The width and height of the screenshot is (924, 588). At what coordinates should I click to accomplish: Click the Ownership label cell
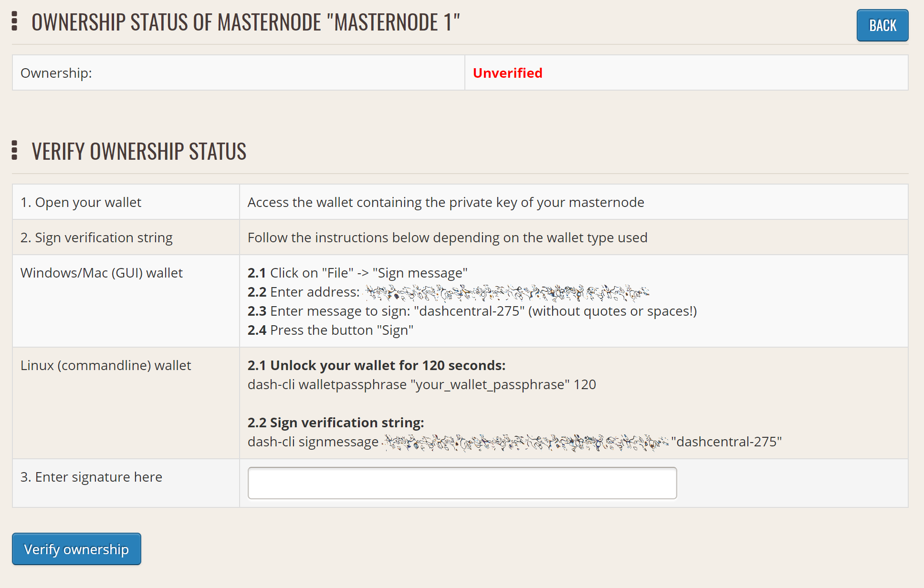pyautogui.click(x=56, y=73)
